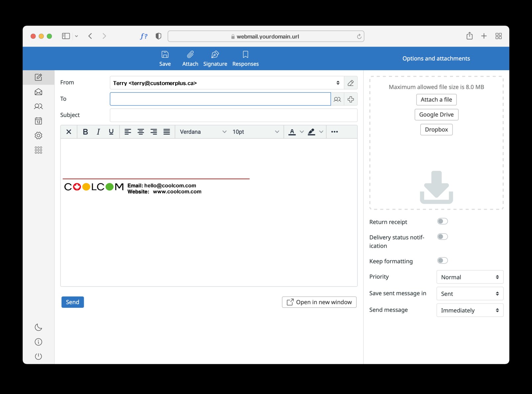Expand browser sidebar chevron menu
Image resolution: width=532 pixels, height=394 pixels.
(x=76, y=36)
